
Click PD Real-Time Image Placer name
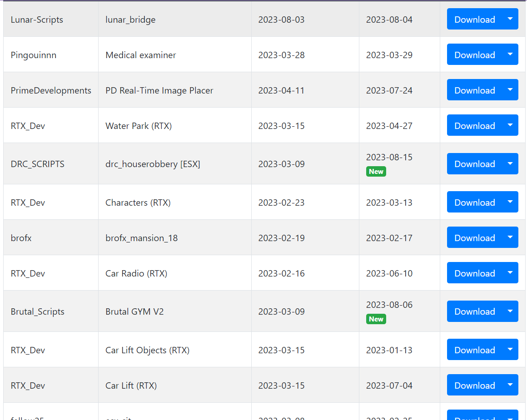pyautogui.click(x=159, y=90)
